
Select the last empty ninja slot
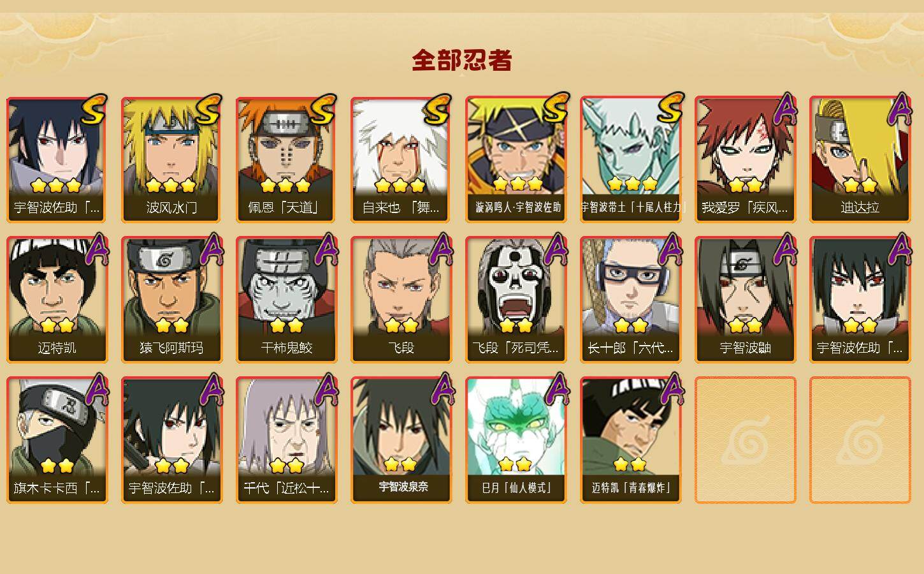coord(860,440)
